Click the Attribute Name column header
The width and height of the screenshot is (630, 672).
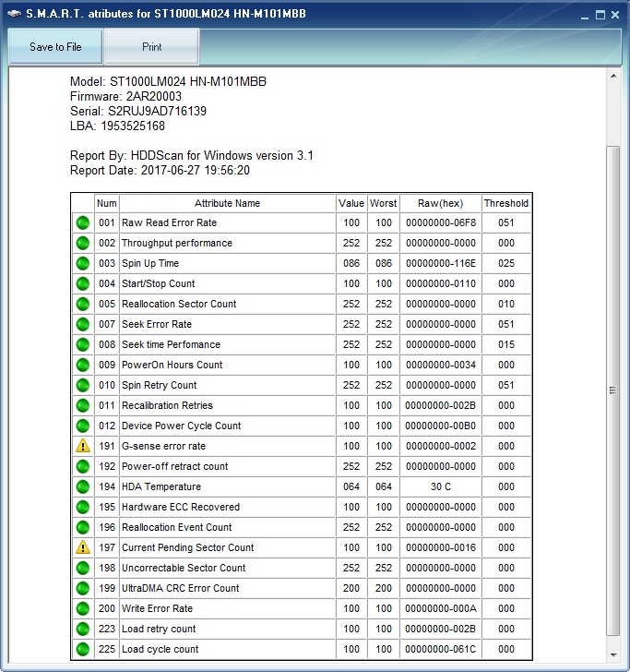[227, 203]
